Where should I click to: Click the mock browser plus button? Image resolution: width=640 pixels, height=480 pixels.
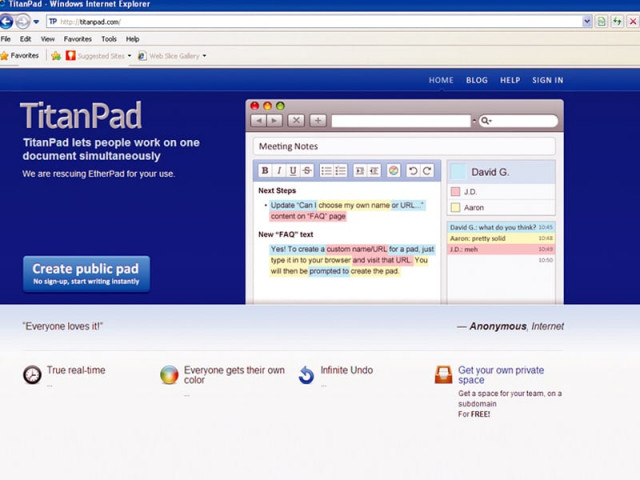coord(318,120)
